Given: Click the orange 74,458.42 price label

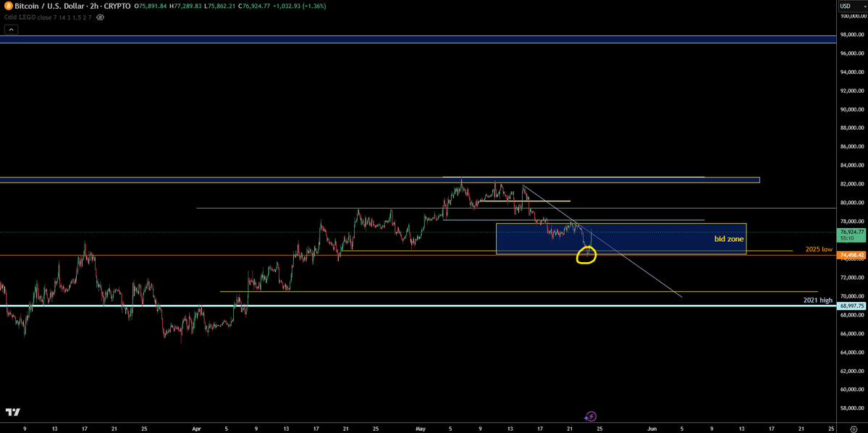Looking at the screenshot, I should click(x=852, y=256).
